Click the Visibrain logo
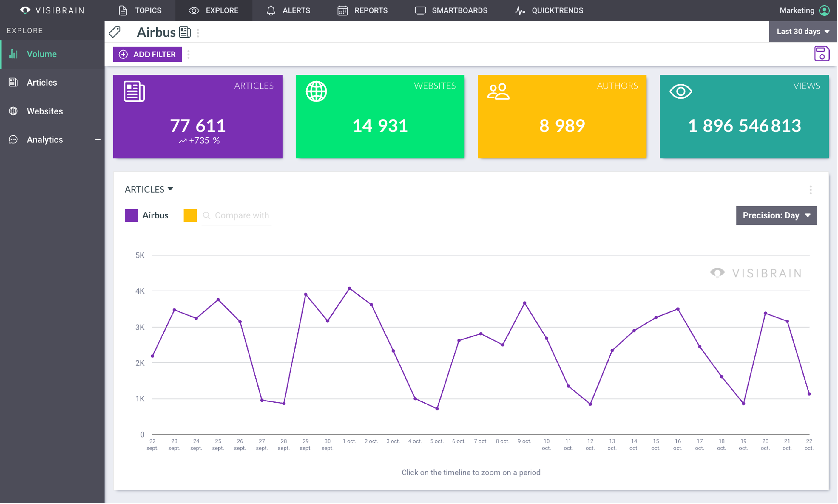838x504 pixels. [52, 10]
